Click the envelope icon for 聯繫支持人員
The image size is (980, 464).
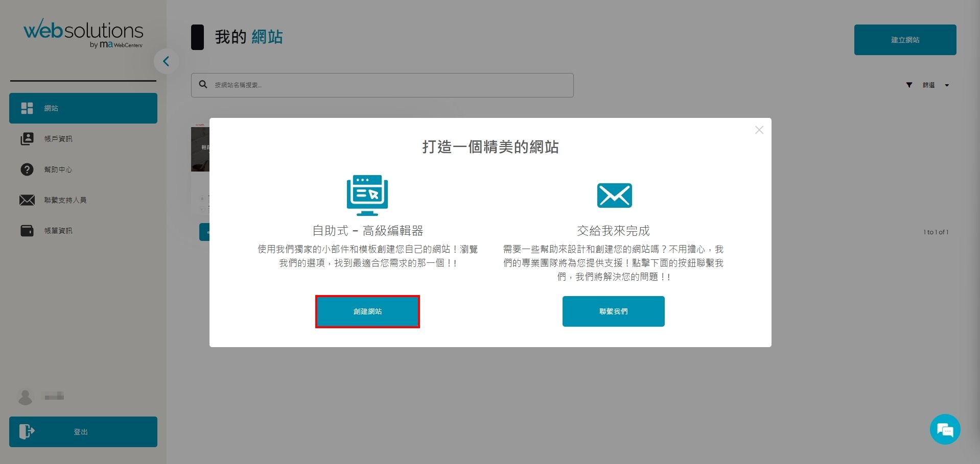[x=27, y=200]
